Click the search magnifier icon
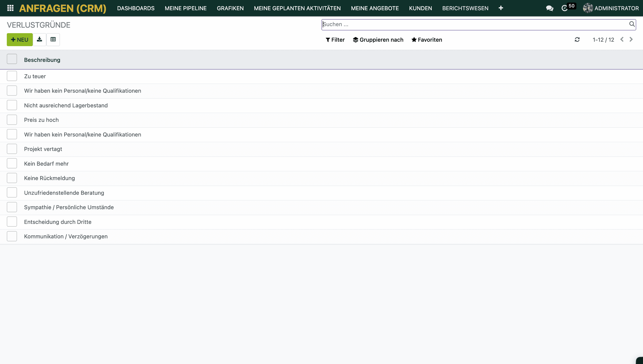The image size is (643, 364). 632,24
